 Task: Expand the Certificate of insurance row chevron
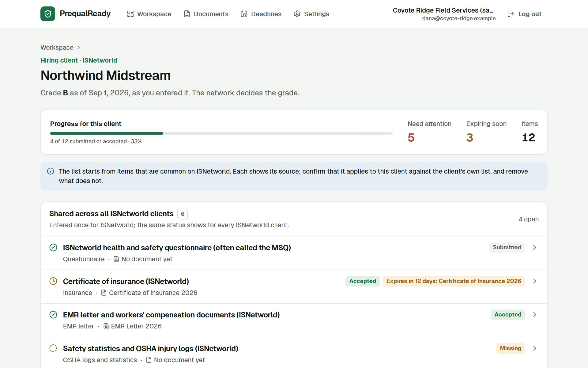535,281
